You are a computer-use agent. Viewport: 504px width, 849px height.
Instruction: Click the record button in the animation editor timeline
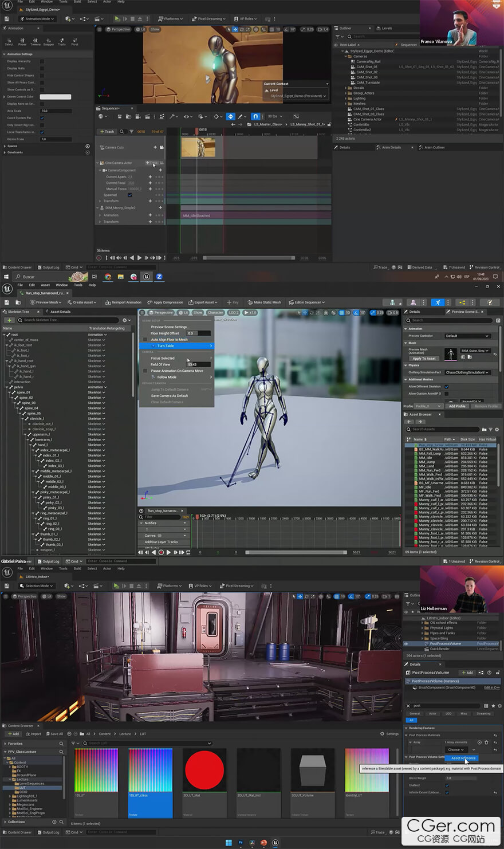[x=161, y=552]
